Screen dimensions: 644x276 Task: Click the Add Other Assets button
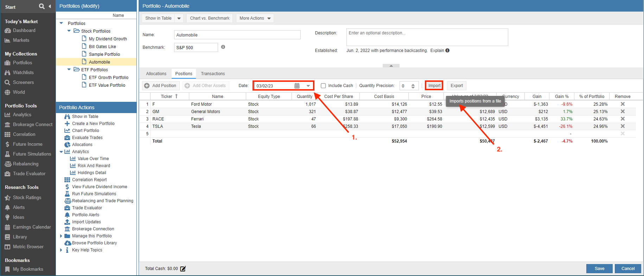click(x=205, y=86)
